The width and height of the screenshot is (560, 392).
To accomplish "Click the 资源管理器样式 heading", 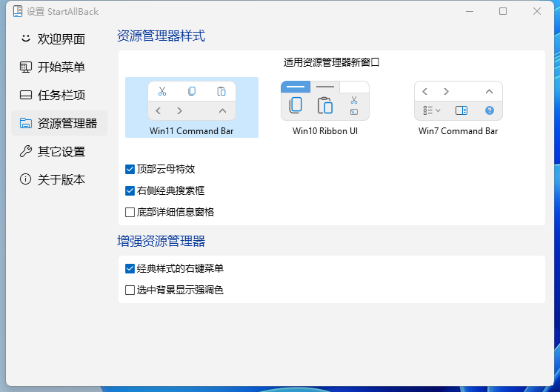I will tap(161, 36).
